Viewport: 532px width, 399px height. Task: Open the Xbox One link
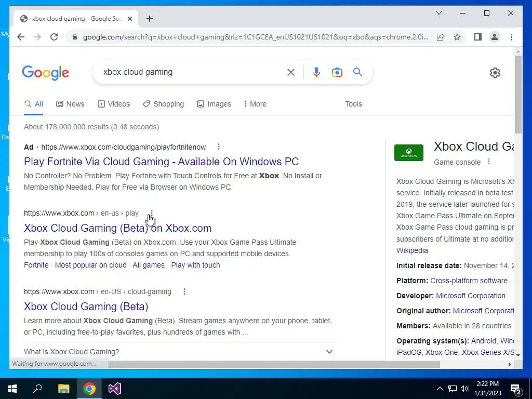442,352
